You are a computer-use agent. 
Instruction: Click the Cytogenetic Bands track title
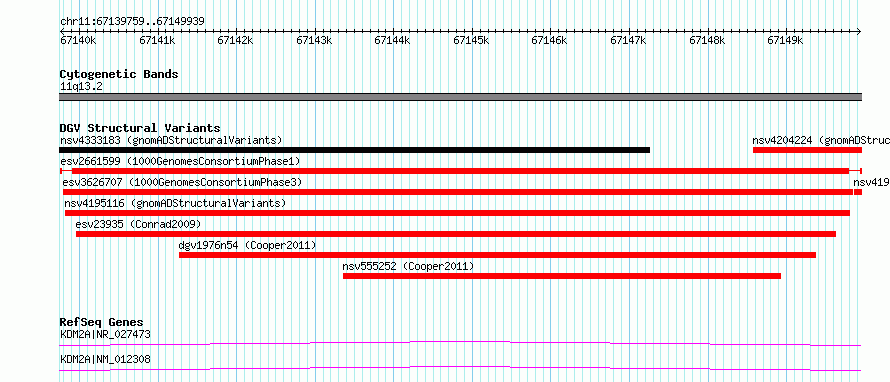tap(119, 74)
